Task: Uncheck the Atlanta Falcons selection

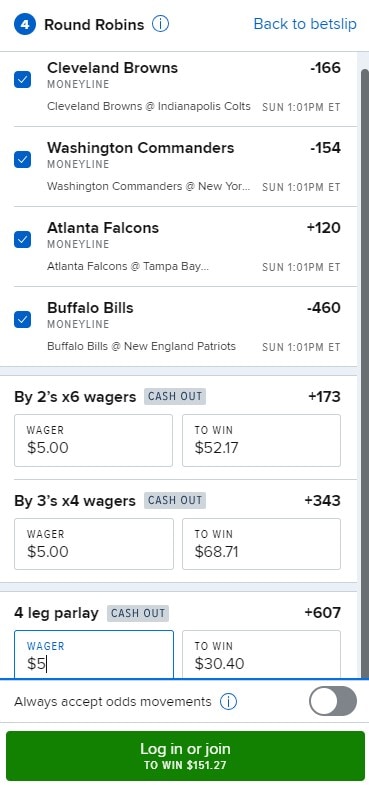Action: (x=23, y=239)
